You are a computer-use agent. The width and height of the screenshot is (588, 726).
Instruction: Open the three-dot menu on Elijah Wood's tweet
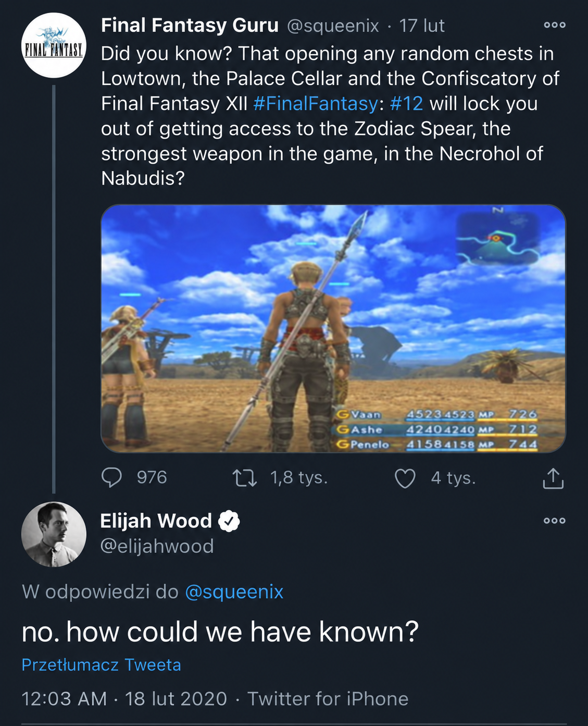(554, 521)
